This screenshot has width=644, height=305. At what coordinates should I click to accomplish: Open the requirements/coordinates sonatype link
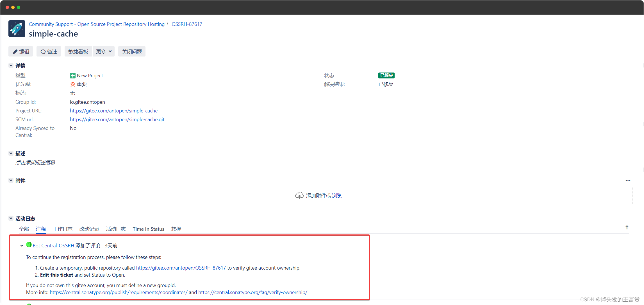click(x=119, y=292)
